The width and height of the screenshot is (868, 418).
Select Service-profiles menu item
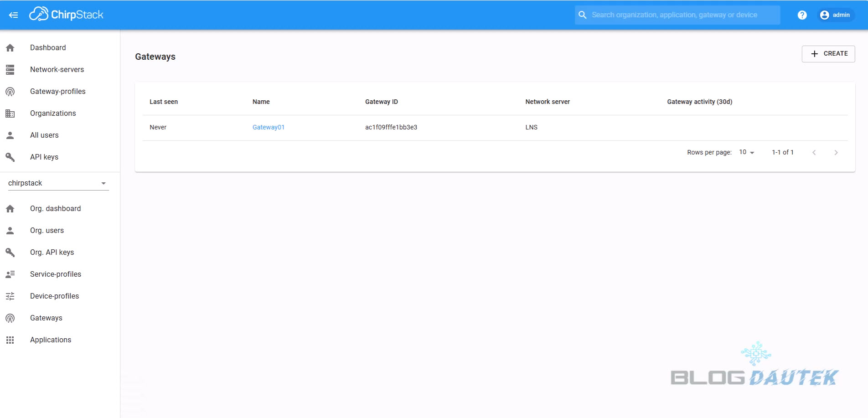coord(56,274)
